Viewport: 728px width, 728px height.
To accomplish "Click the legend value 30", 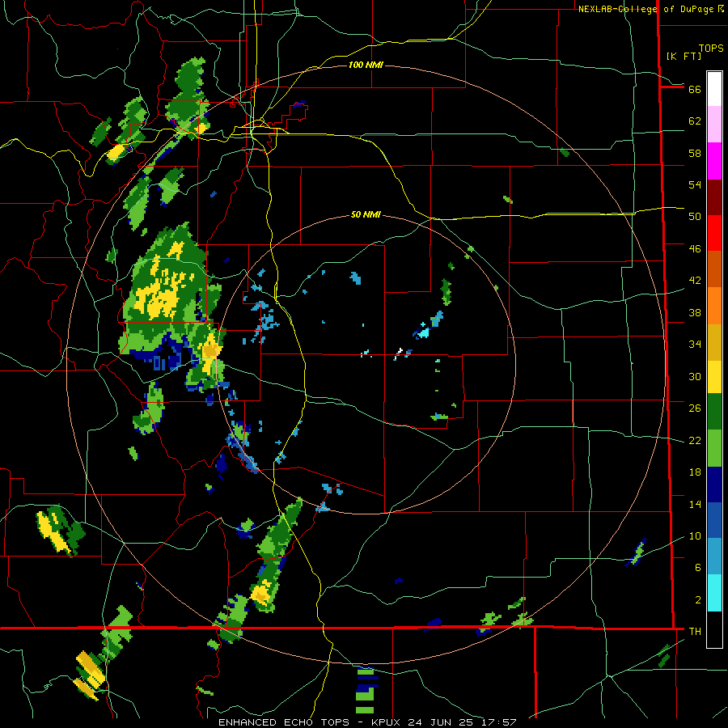I will tap(695, 376).
